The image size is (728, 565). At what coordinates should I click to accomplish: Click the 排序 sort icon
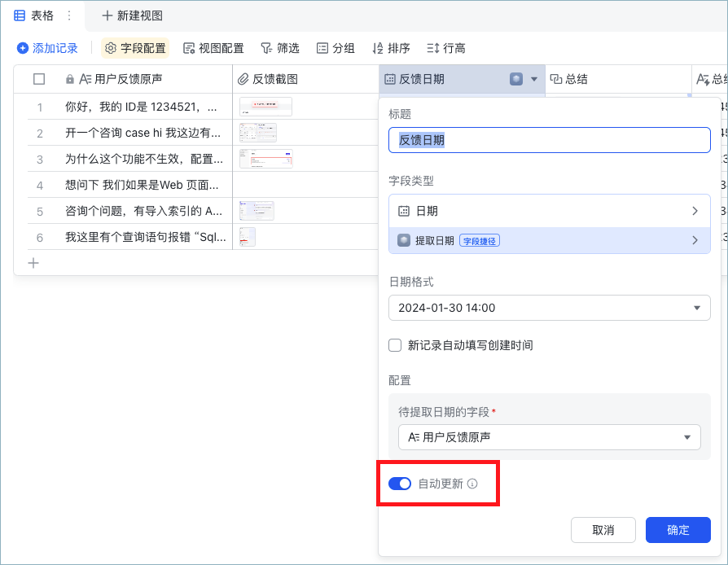point(378,48)
